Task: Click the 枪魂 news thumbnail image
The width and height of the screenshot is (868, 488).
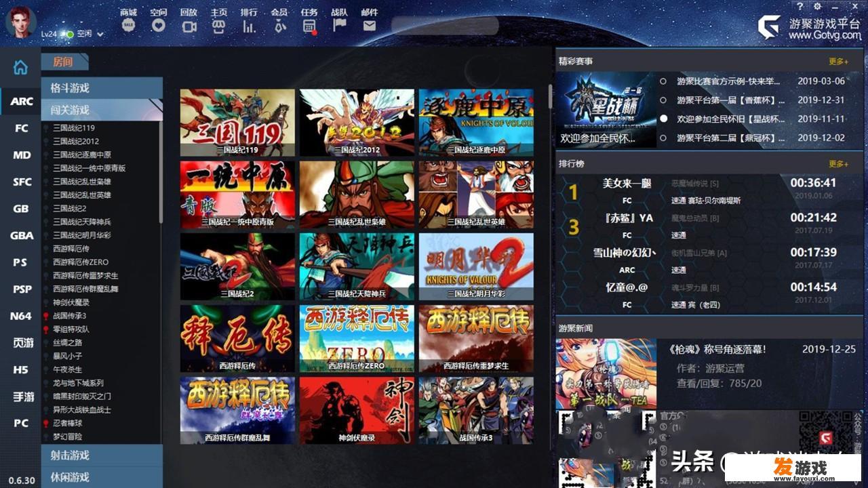Action: click(x=606, y=374)
